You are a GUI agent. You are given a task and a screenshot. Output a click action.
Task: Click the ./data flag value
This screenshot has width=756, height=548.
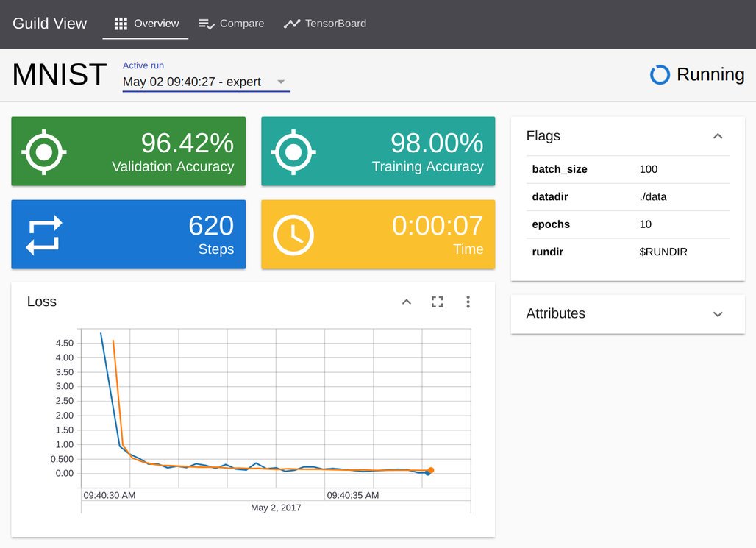[653, 197]
